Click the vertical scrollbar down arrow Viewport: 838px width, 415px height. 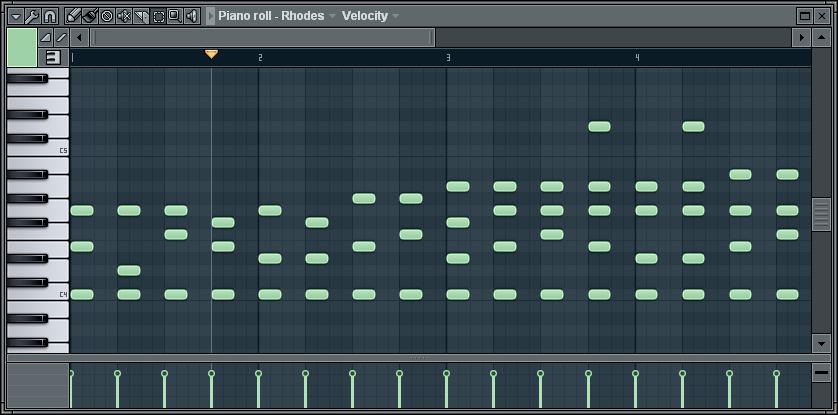(x=821, y=343)
